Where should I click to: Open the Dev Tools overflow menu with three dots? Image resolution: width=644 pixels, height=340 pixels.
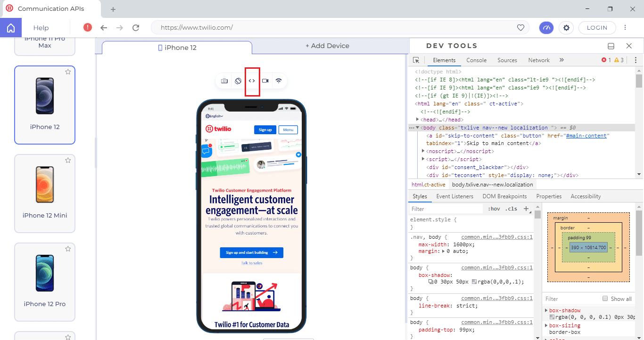coord(636,60)
